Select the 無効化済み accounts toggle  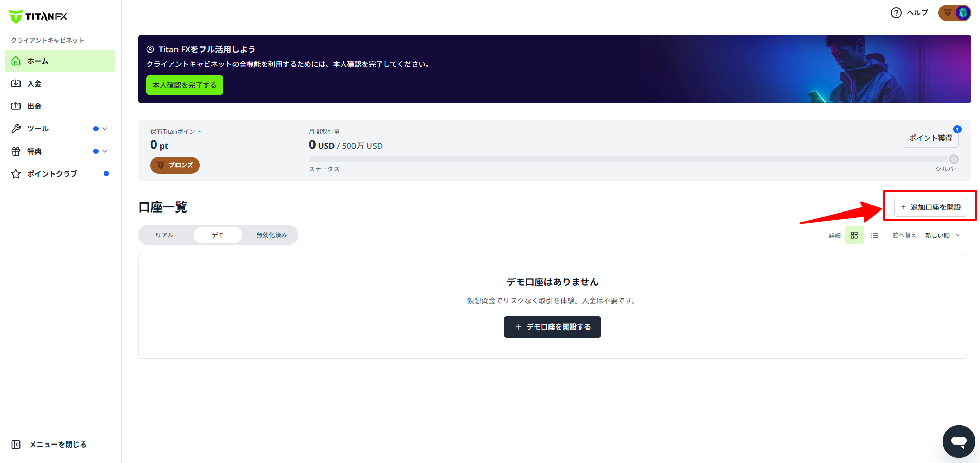coord(271,235)
